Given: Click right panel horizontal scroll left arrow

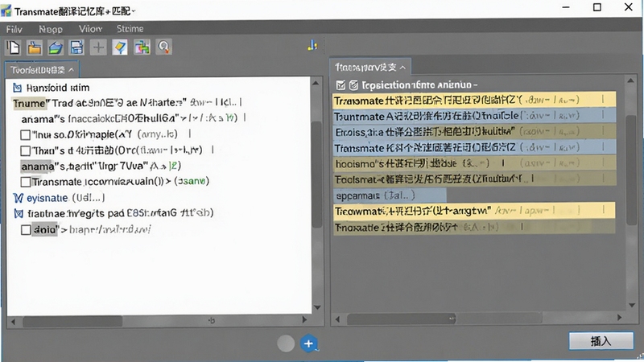Looking at the screenshot, I should click(337, 319).
